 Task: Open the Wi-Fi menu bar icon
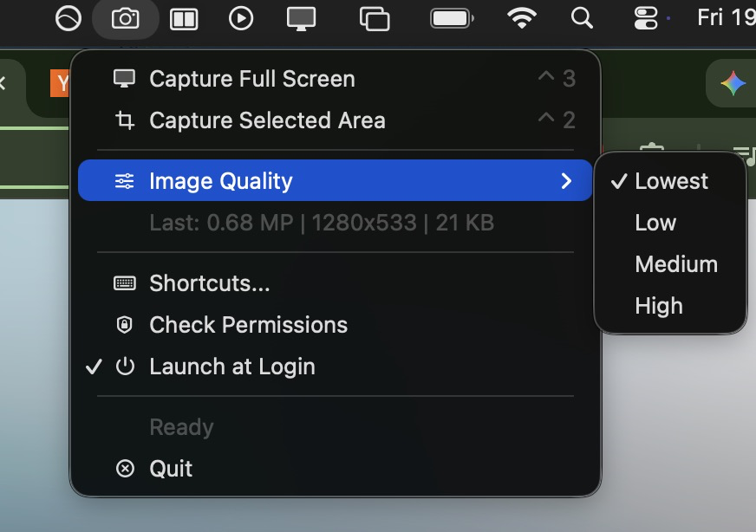point(522,19)
